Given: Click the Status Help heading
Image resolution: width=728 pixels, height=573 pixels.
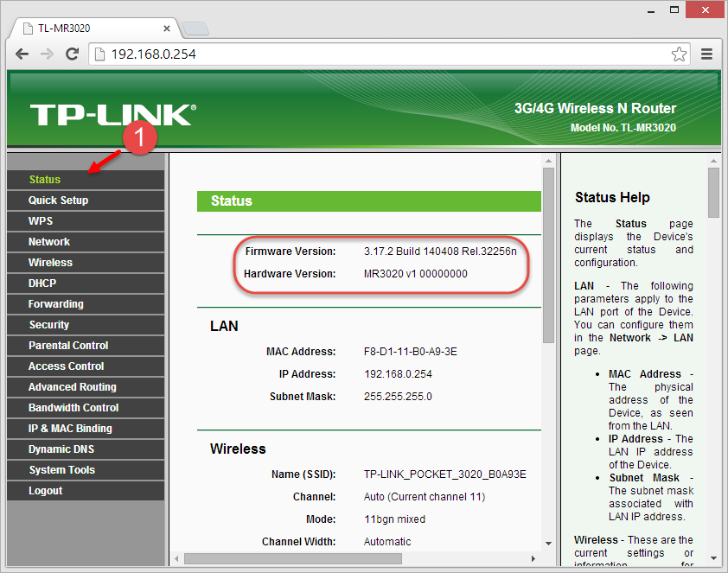Looking at the screenshot, I should (x=612, y=198).
